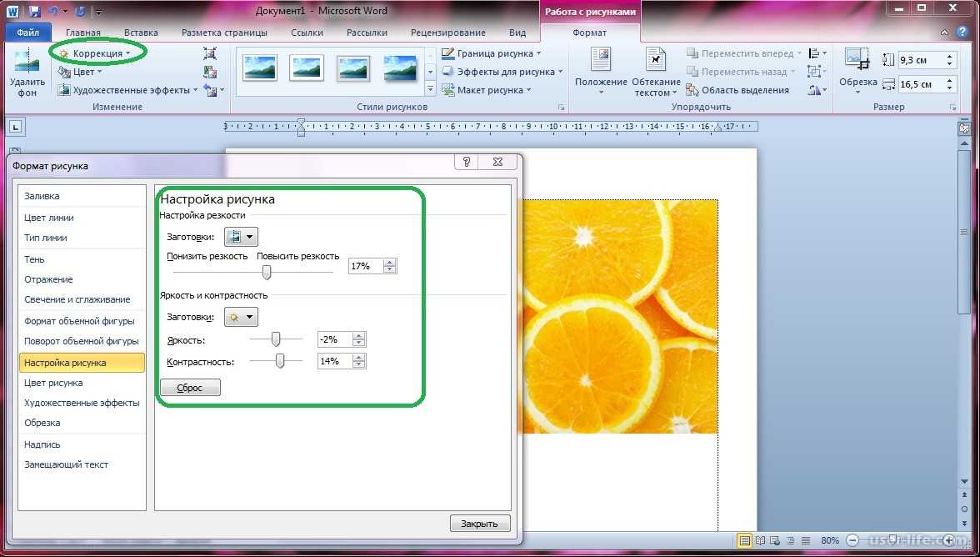The image size is (980, 557).
Task: Select Цвет рисунка in dialog sidebar
Action: pos(53,383)
